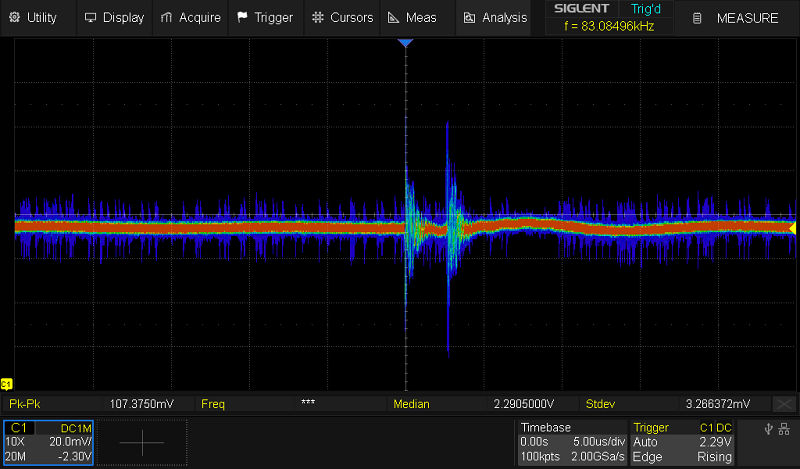The width and height of the screenshot is (800, 469).
Task: Click the USB connection status icon
Action: 768,429
